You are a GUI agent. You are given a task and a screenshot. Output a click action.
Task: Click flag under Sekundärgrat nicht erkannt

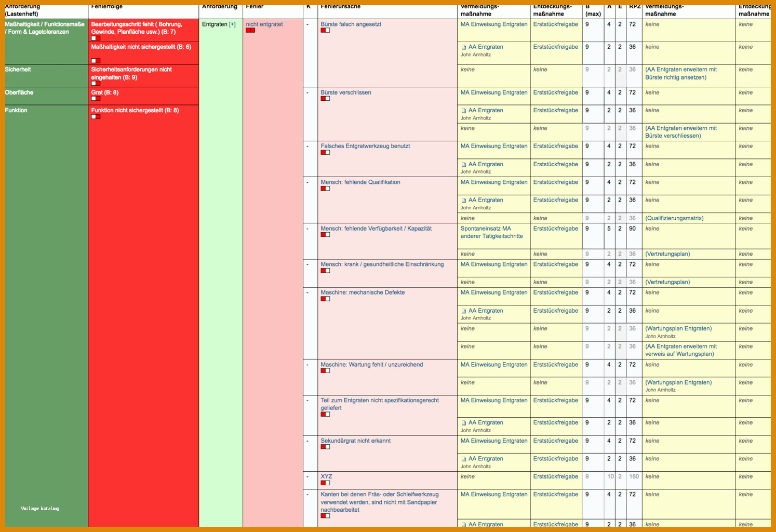(x=325, y=447)
